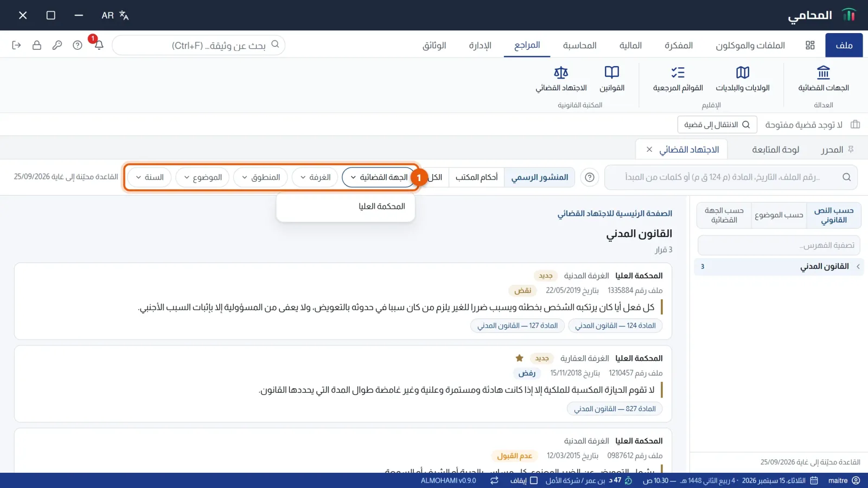Click the ملف button
The image size is (868, 488).
(844, 46)
